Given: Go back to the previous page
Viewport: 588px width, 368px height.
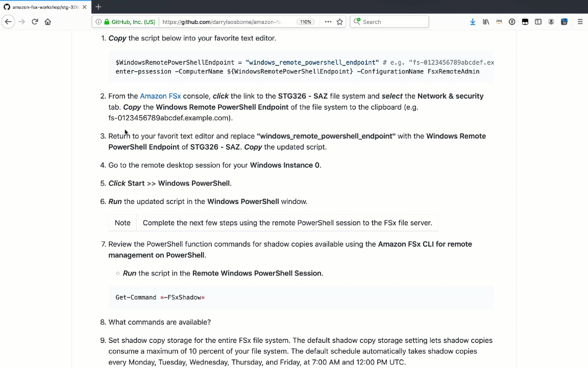Looking at the screenshot, I should point(8,22).
